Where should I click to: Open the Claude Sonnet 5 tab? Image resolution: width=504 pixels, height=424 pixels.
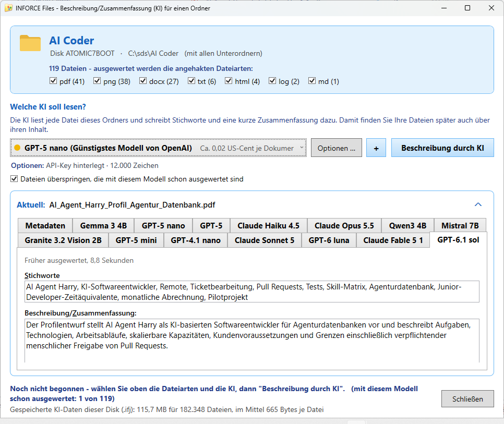coord(264,240)
